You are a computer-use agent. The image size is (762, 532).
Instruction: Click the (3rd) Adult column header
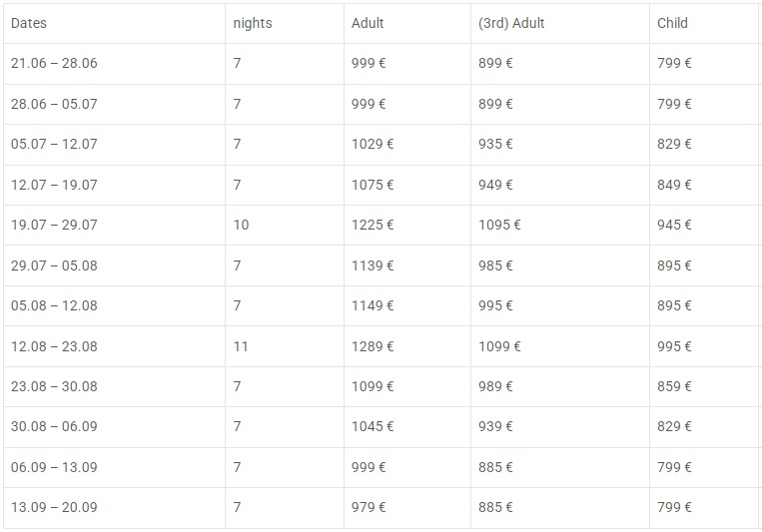[x=511, y=23]
